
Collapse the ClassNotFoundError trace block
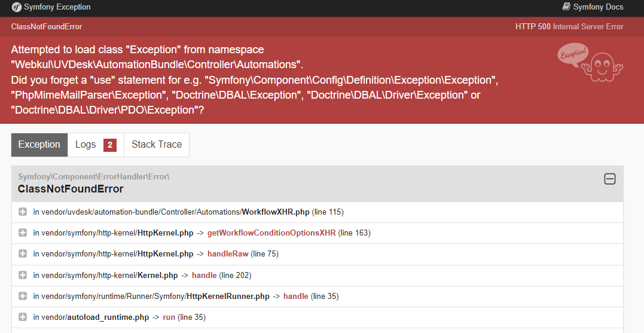609,179
